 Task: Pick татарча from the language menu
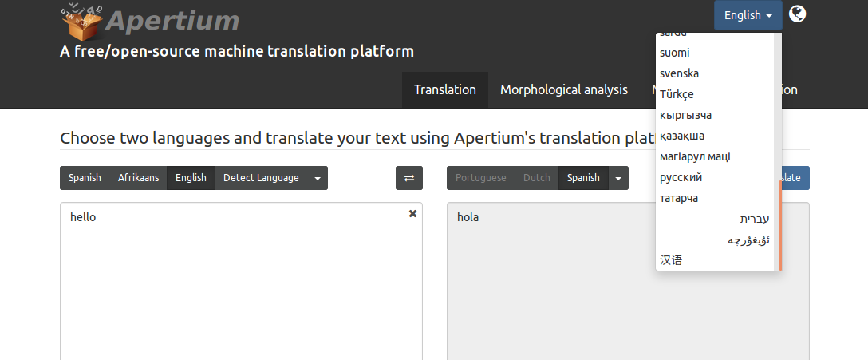pos(715,198)
